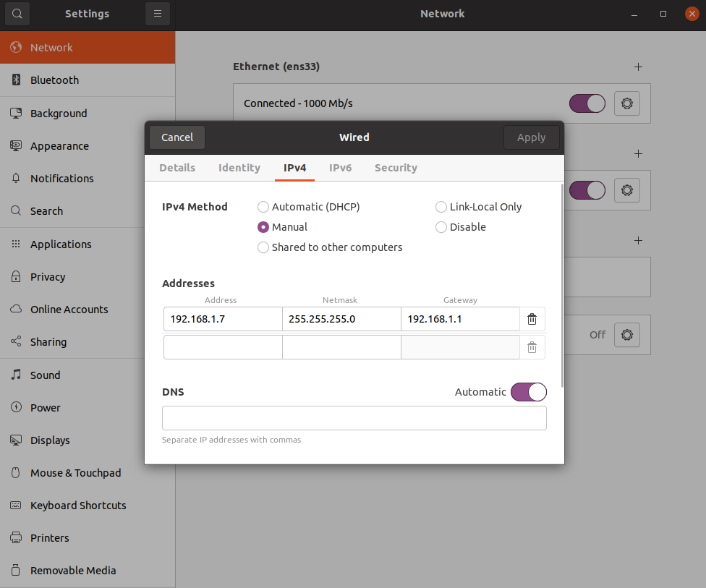
Task: Open Removable Media settings
Action: 88,570
